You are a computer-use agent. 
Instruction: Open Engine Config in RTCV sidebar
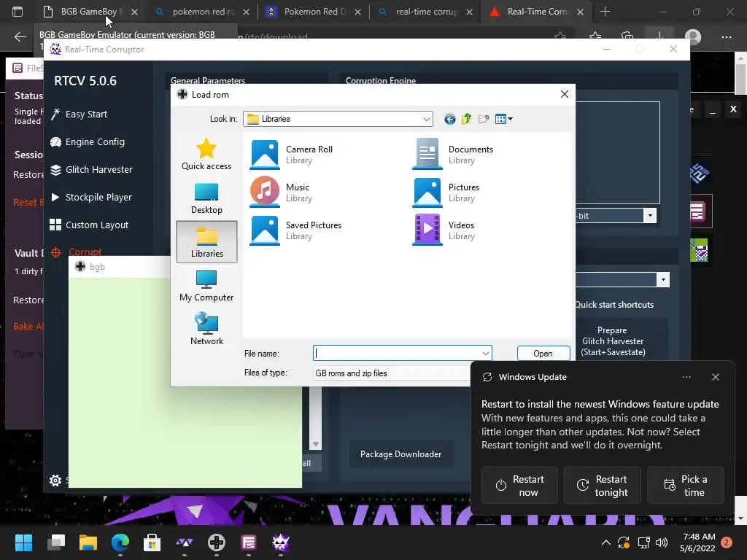(88, 142)
